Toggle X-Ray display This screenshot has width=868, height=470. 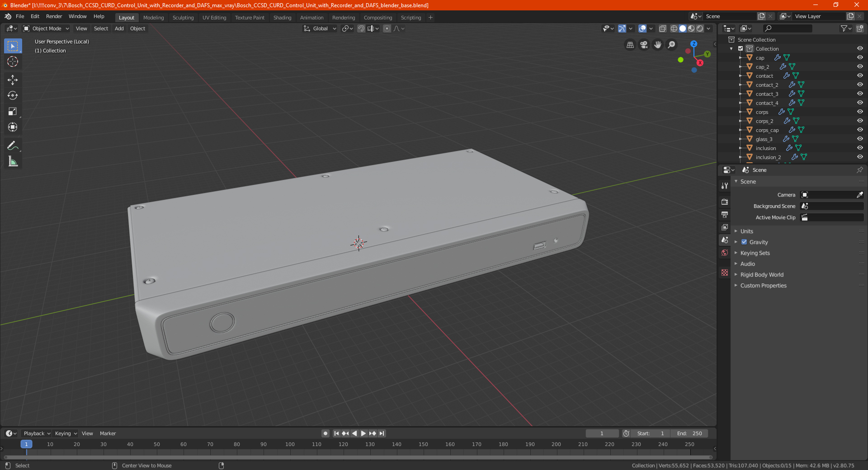pyautogui.click(x=662, y=28)
